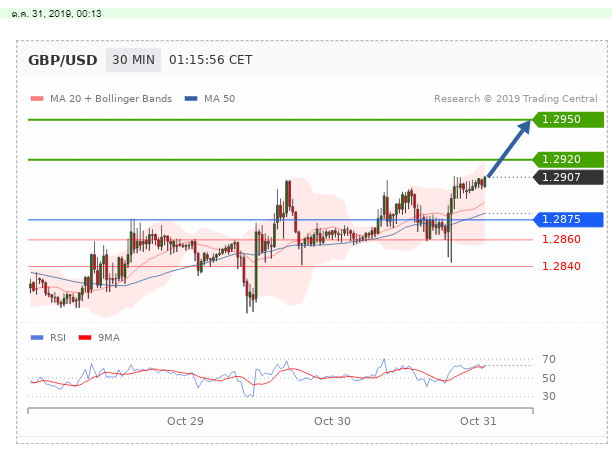Click the GBP/USD pair title
The width and height of the screenshot is (612, 452).
[x=62, y=60]
